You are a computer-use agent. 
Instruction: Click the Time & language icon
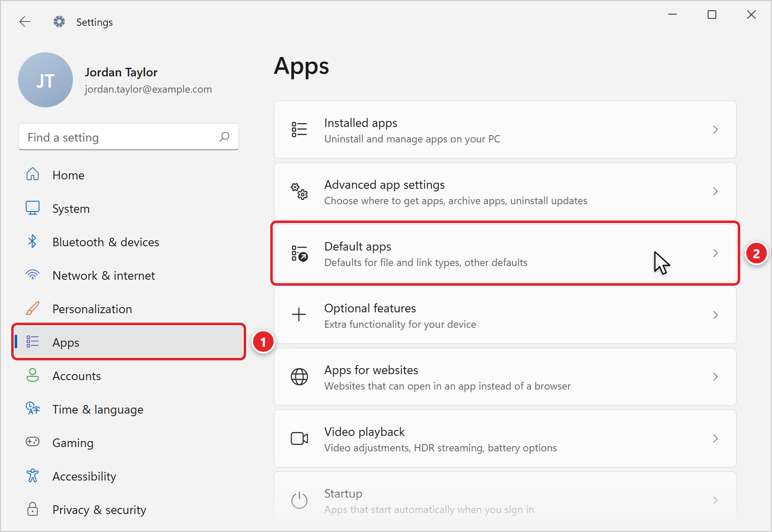pyautogui.click(x=33, y=408)
